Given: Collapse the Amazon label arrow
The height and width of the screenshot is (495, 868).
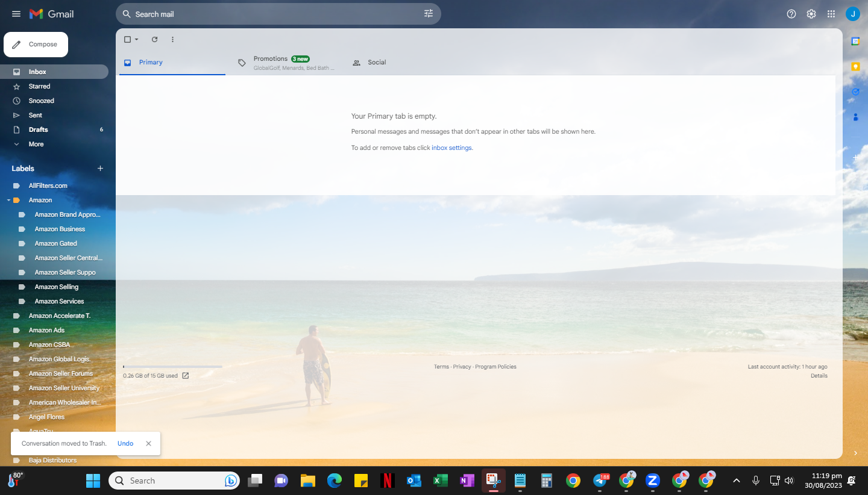Looking at the screenshot, I should tap(8, 200).
